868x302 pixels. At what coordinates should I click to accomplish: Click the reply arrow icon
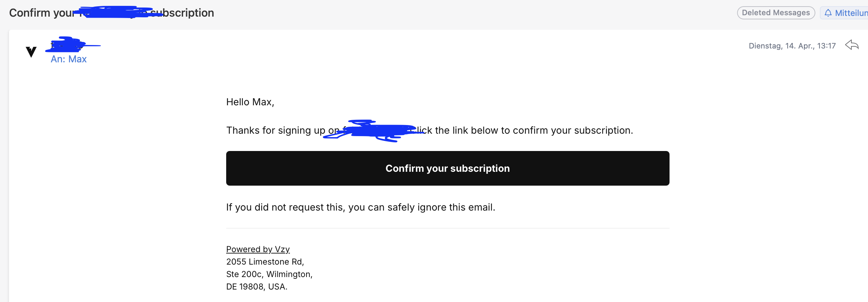point(852,45)
